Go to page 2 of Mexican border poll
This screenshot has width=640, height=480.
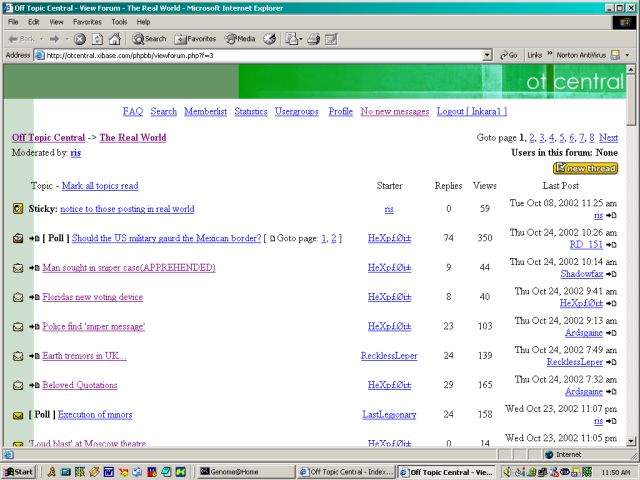click(x=333, y=238)
